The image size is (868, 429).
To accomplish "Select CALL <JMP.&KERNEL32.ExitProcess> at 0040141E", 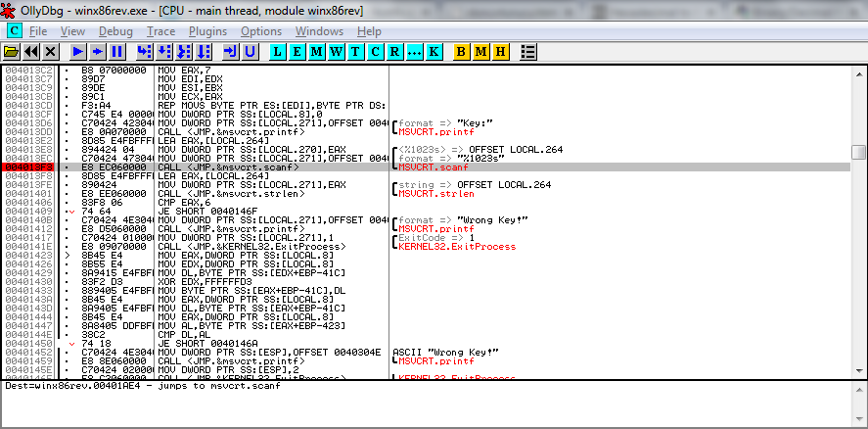I will 251,247.
